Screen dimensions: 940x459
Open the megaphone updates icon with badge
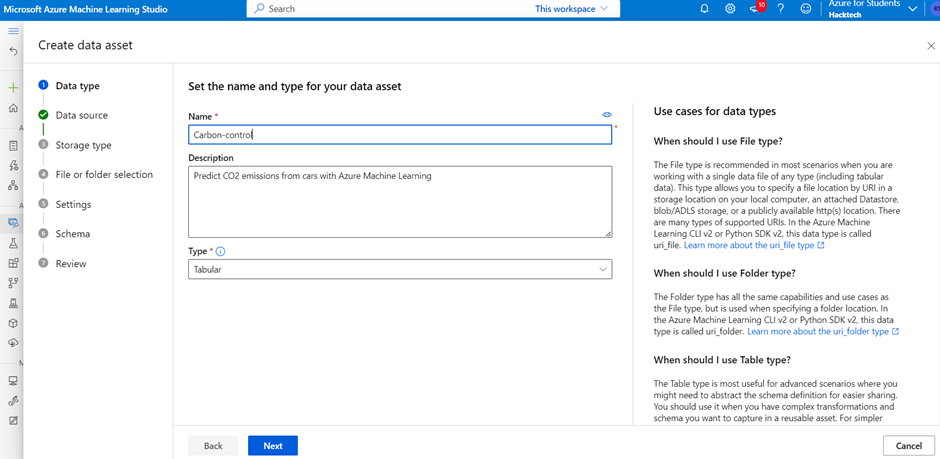[755, 8]
